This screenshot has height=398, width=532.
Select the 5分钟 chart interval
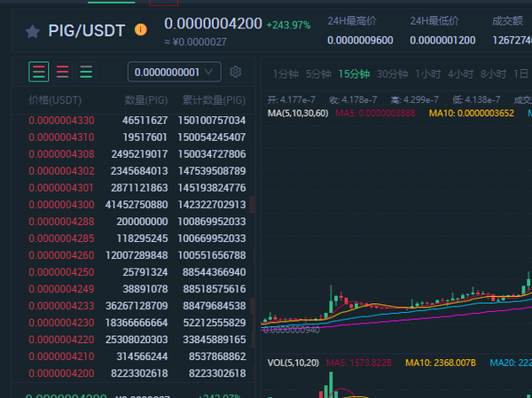tap(317, 74)
